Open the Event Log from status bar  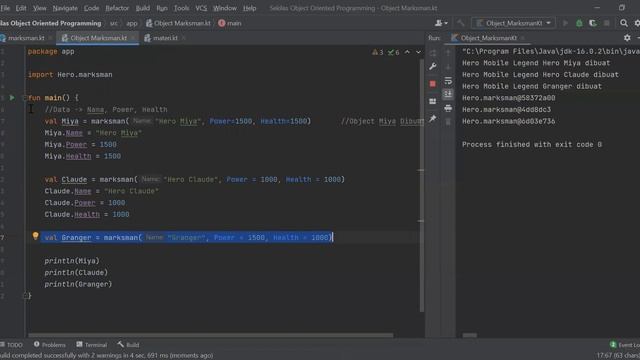625,345
